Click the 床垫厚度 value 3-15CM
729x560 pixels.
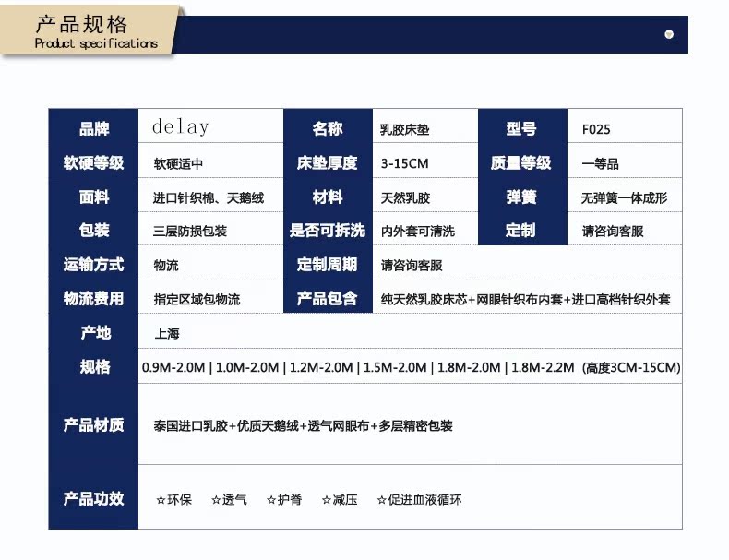pyautogui.click(x=404, y=163)
